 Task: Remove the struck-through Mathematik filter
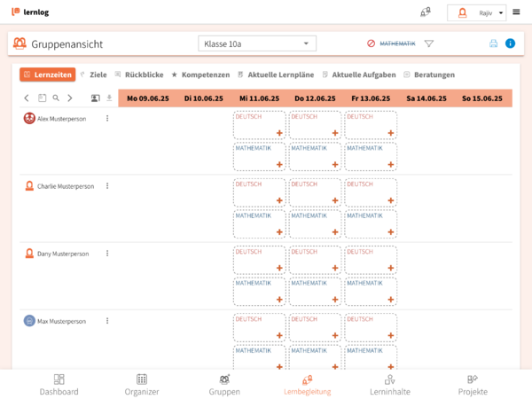pyautogui.click(x=372, y=43)
